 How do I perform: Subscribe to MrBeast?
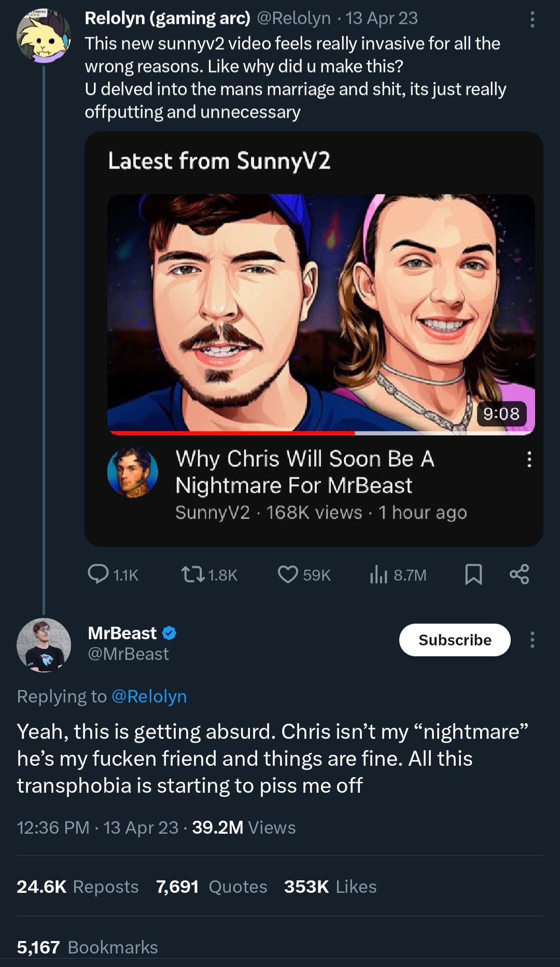[455, 640]
